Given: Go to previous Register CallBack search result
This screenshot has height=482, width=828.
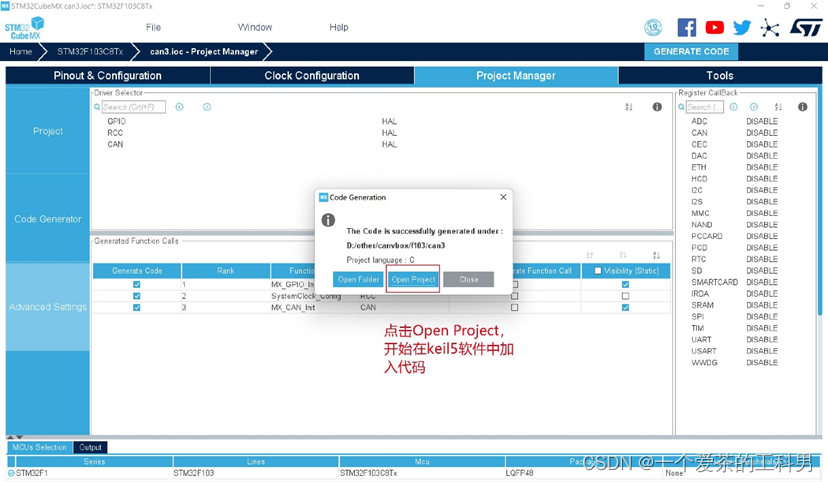Looking at the screenshot, I should click(733, 107).
